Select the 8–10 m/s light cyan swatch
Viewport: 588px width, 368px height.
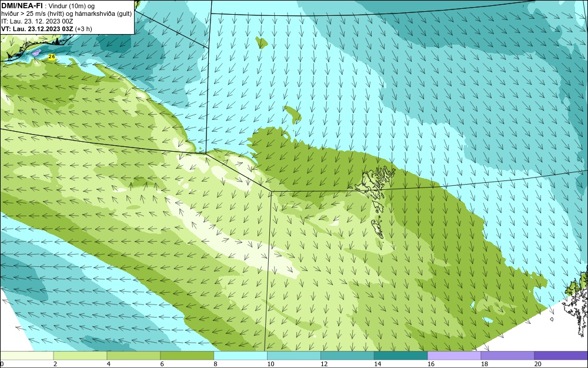click(x=240, y=355)
